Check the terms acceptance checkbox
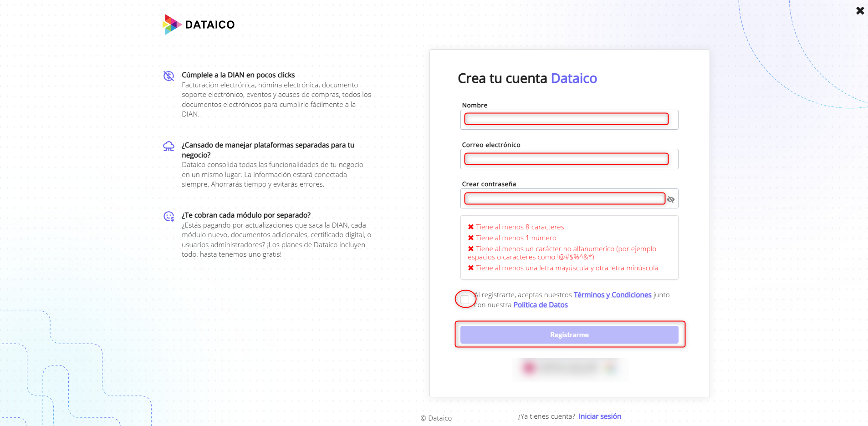The width and height of the screenshot is (868, 426). 465,299
